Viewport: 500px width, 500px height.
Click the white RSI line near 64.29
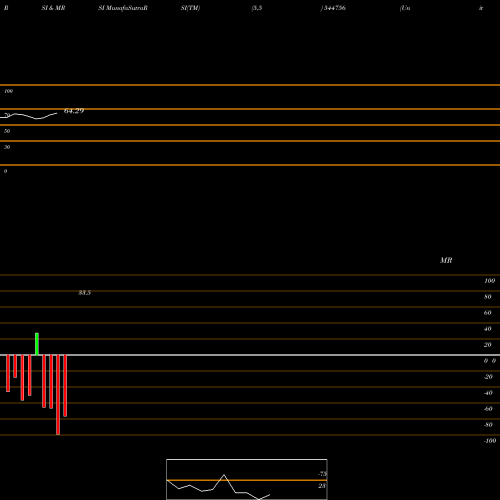(x=30, y=116)
